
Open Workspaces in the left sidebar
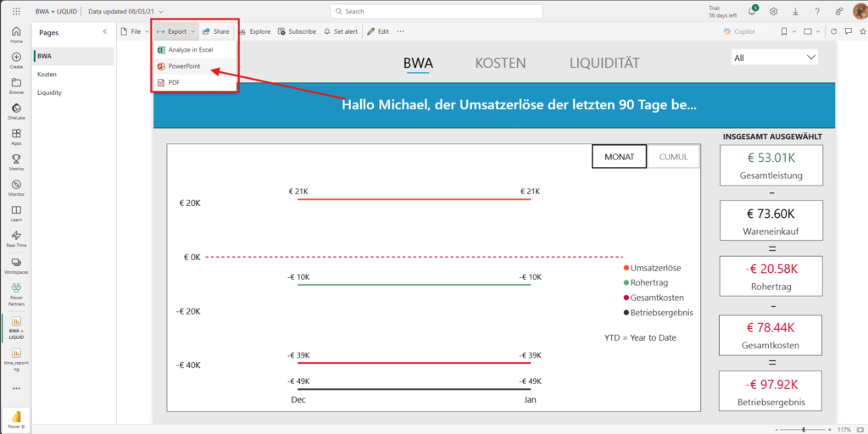tap(16, 265)
